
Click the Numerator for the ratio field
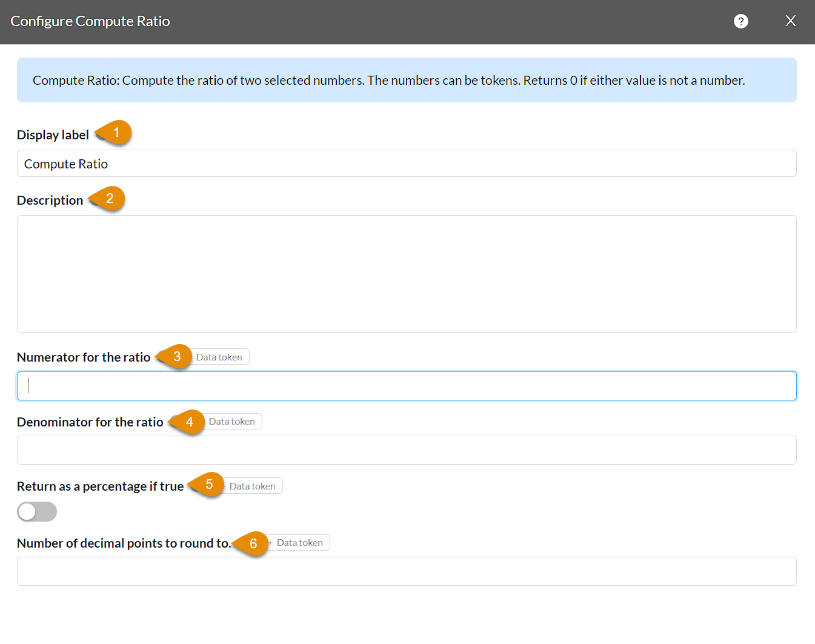(x=406, y=386)
